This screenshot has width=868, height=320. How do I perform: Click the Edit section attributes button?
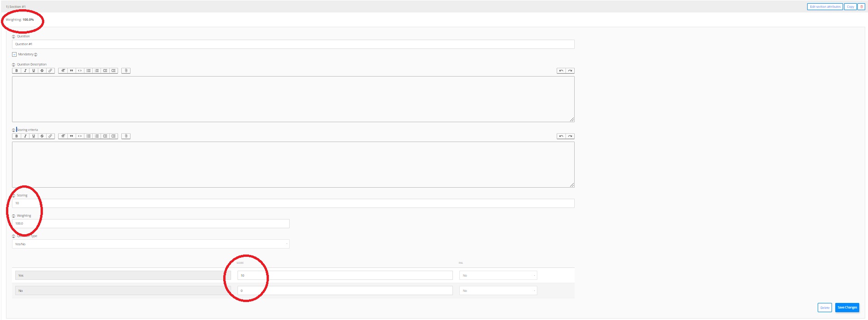(825, 7)
